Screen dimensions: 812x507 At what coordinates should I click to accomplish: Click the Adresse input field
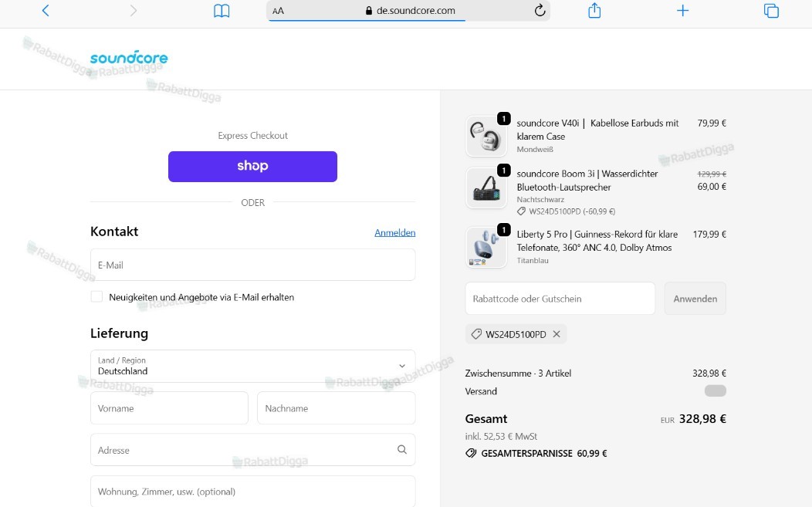click(252, 450)
